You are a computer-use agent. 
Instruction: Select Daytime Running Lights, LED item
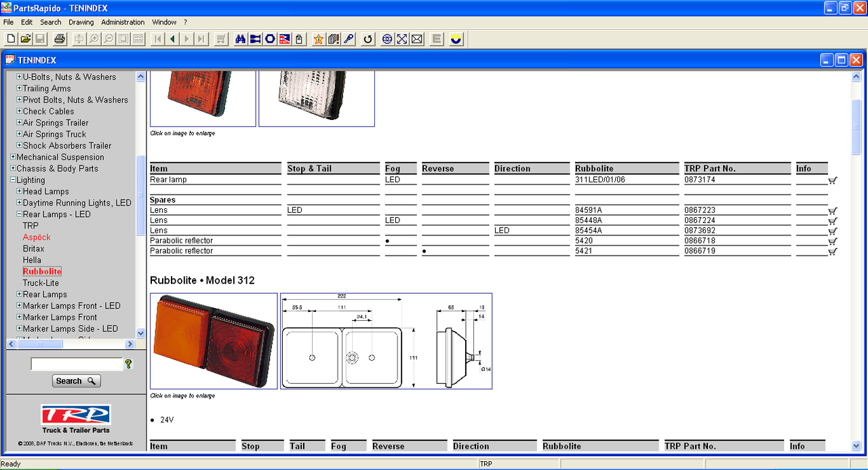point(77,203)
